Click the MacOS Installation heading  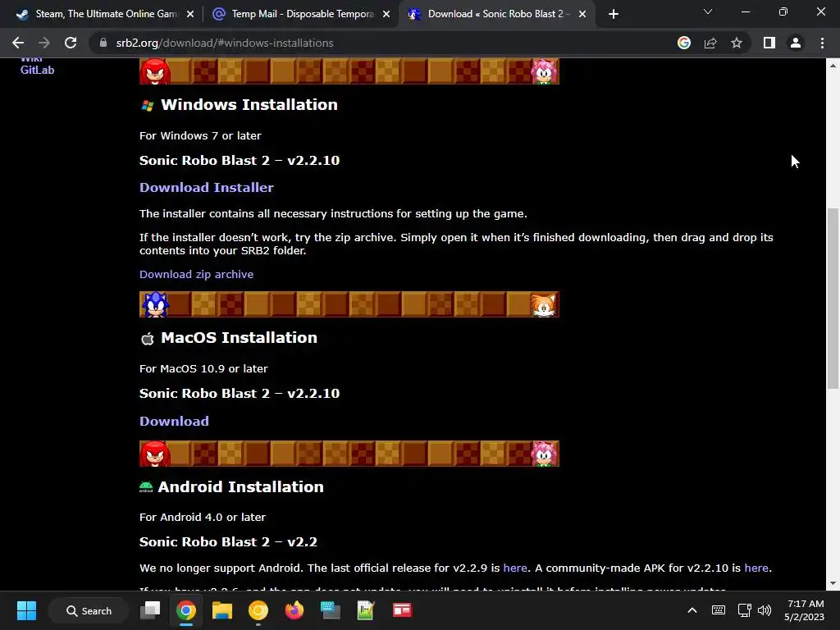[x=239, y=337]
